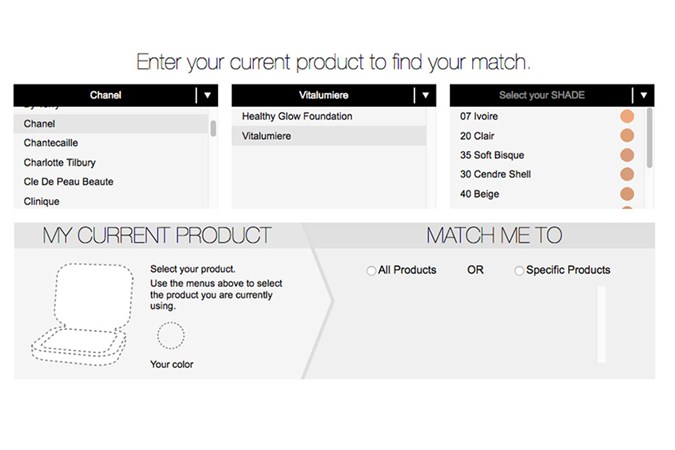Click the dashed Your color circle
675x450 pixels.
[x=170, y=334]
